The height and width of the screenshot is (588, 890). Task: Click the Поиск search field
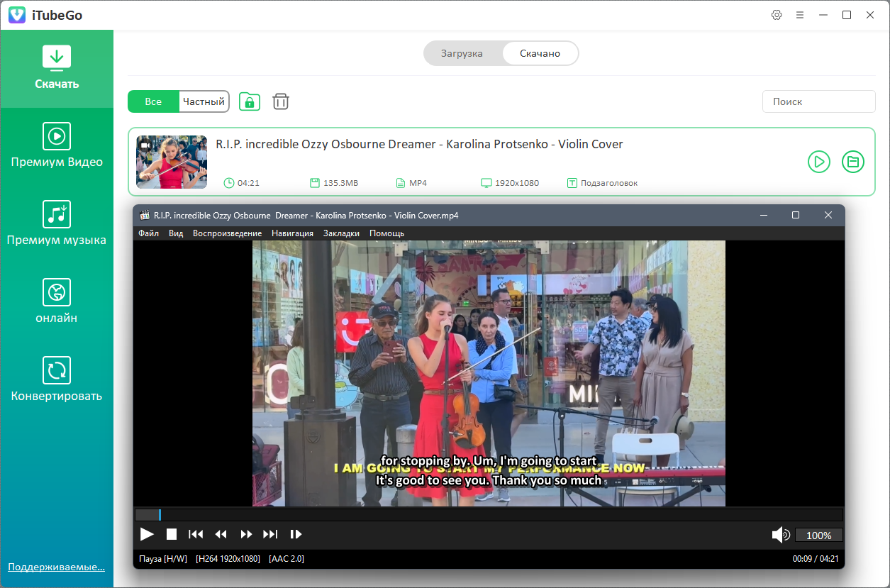(819, 101)
